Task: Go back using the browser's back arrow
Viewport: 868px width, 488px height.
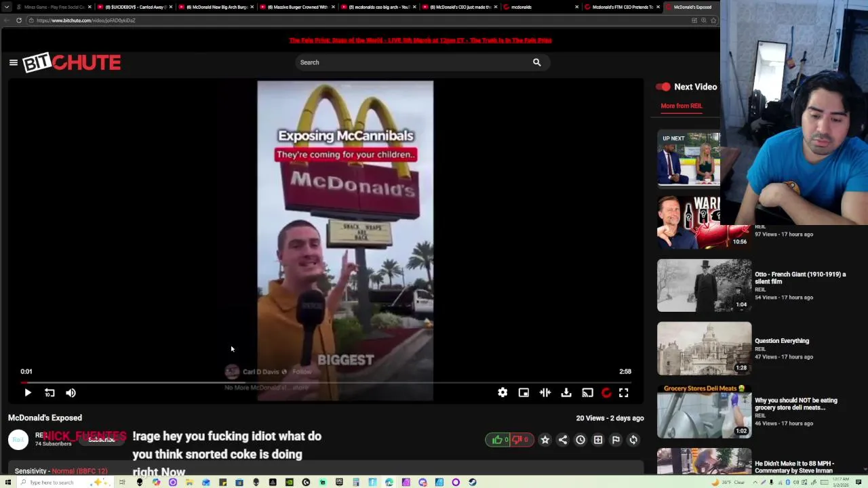Action: [6, 20]
